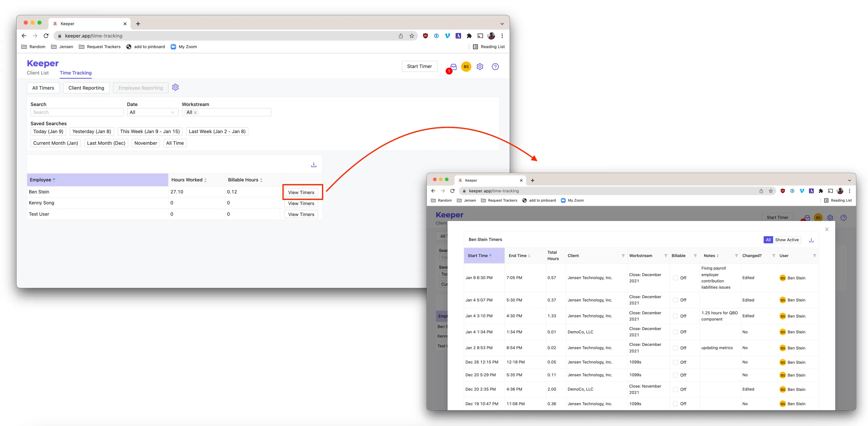
Task: Click the inbox notification icon in left window
Action: tap(453, 67)
